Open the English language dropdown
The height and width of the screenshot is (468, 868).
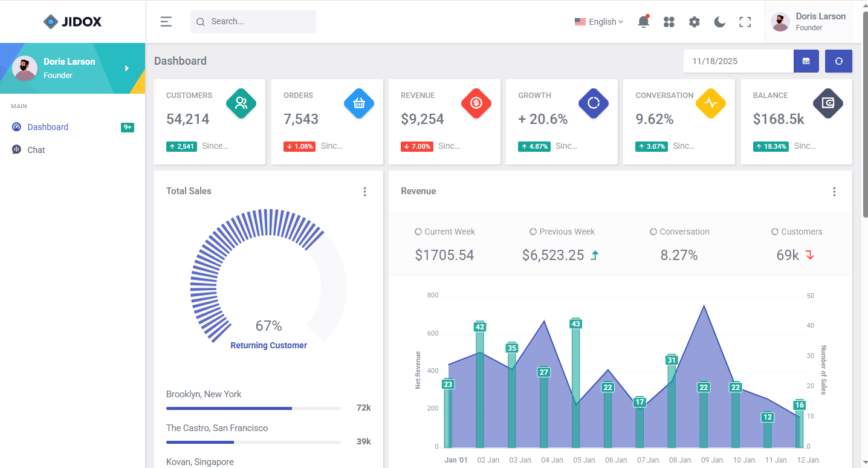(598, 22)
